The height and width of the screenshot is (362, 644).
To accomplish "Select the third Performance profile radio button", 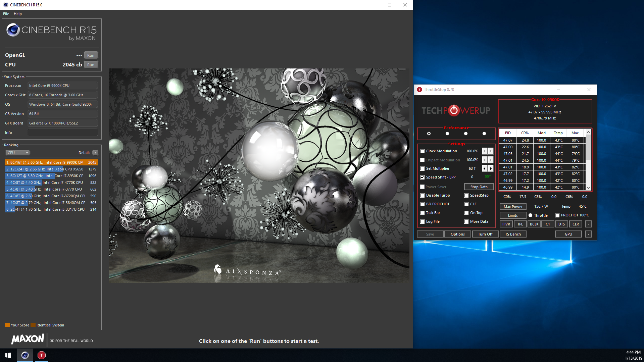I will [466, 134].
